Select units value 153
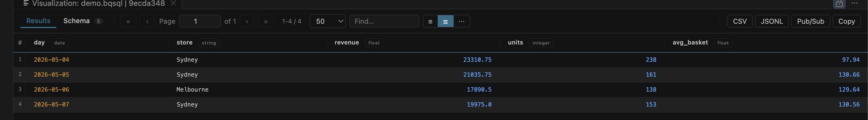This screenshot has height=120, width=868. pos(651,104)
